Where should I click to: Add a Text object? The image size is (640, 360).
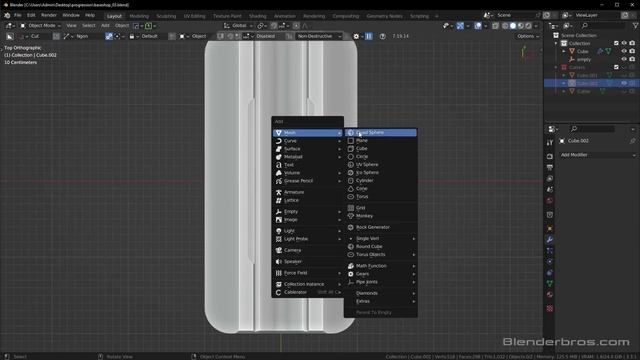point(308,165)
